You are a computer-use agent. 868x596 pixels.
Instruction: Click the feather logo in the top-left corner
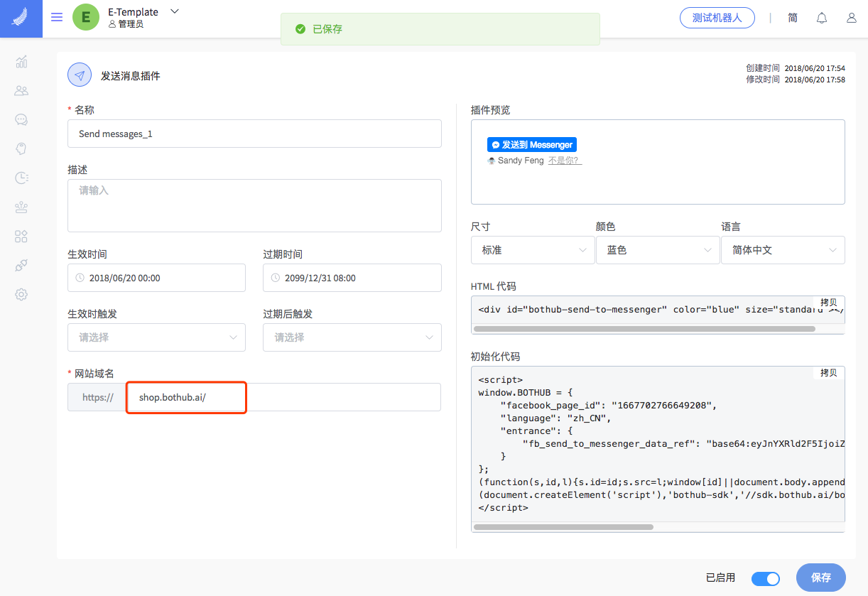click(x=21, y=18)
